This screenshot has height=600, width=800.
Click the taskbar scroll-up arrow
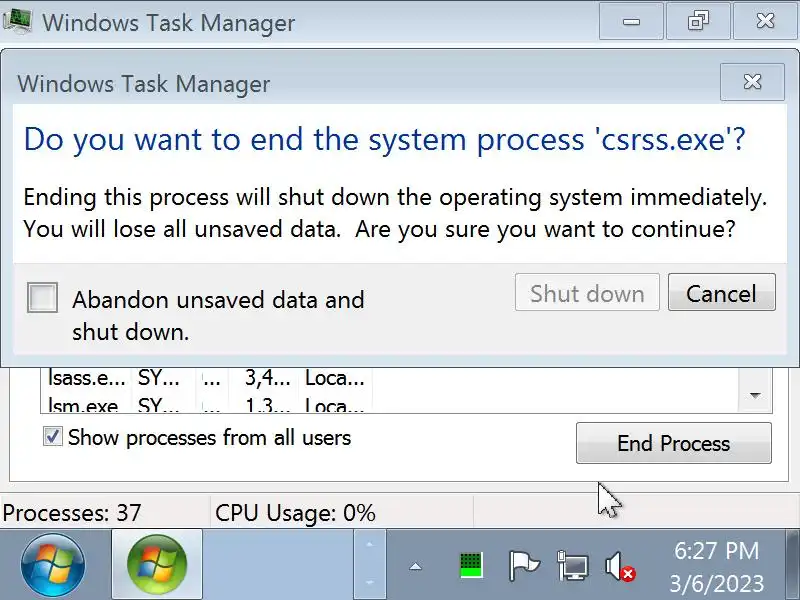coord(369,546)
